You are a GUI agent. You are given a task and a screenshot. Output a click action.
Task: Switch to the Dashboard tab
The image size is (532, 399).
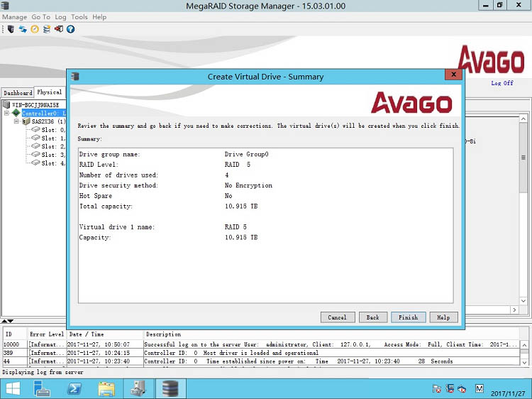coord(18,93)
